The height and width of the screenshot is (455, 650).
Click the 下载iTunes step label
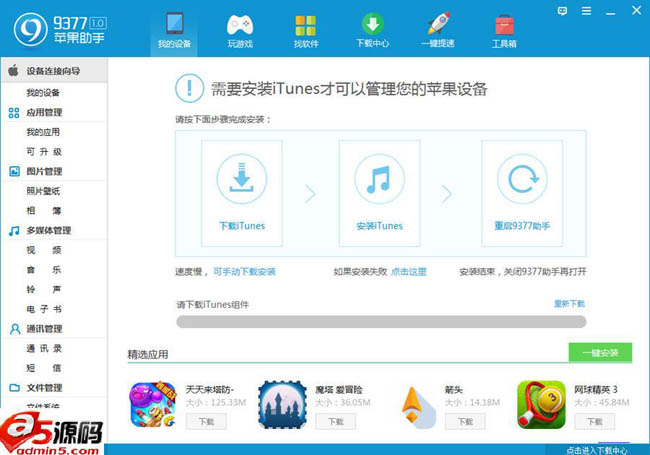pos(242,226)
